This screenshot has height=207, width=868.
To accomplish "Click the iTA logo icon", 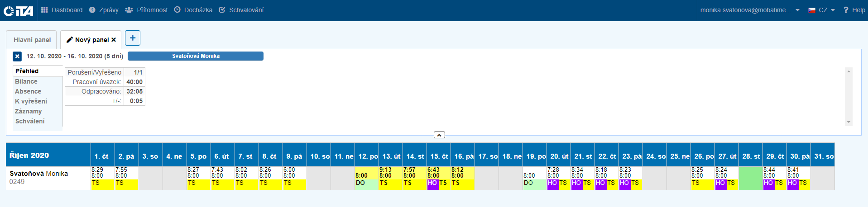I will coord(18,10).
